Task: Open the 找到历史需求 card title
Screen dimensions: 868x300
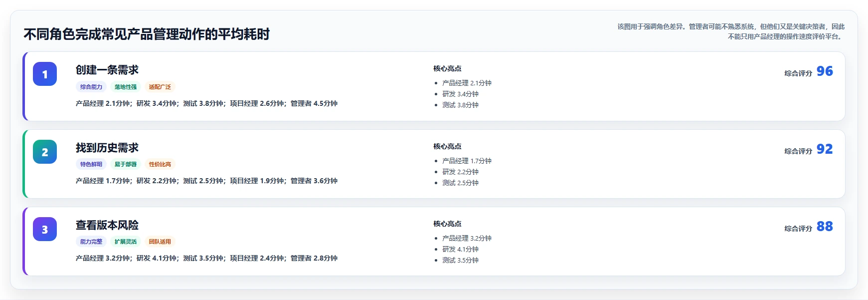Action: (x=107, y=148)
